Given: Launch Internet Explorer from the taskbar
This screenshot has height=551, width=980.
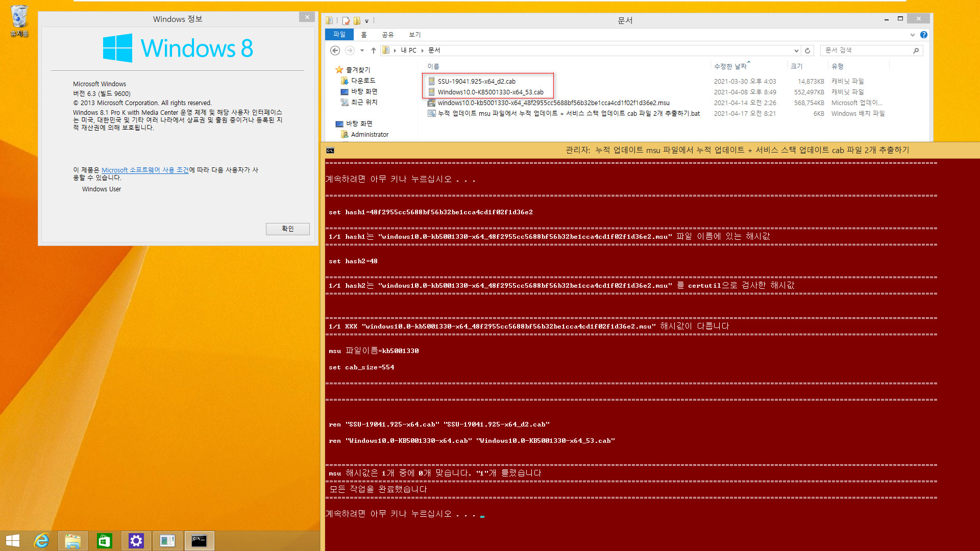Looking at the screenshot, I should pyautogui.click(x=41, y=541).
